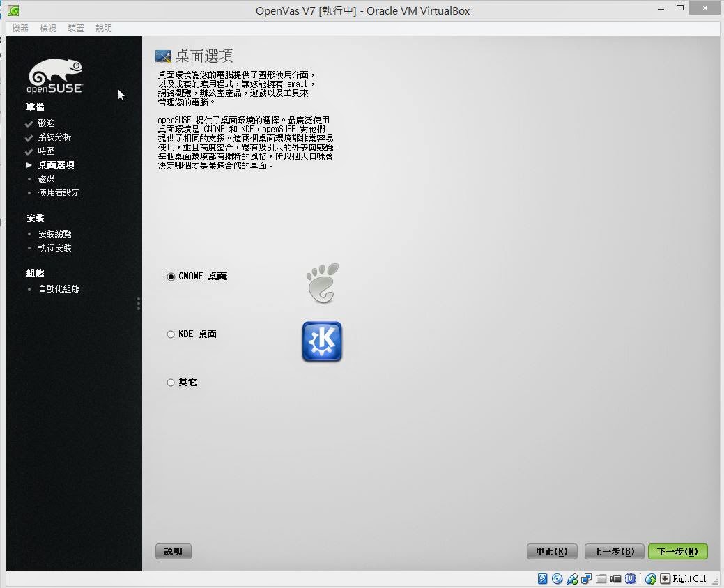Click the CPU virtualization status icon
Viewport: 724px width, 588px height.
click(x=630, y=579)
